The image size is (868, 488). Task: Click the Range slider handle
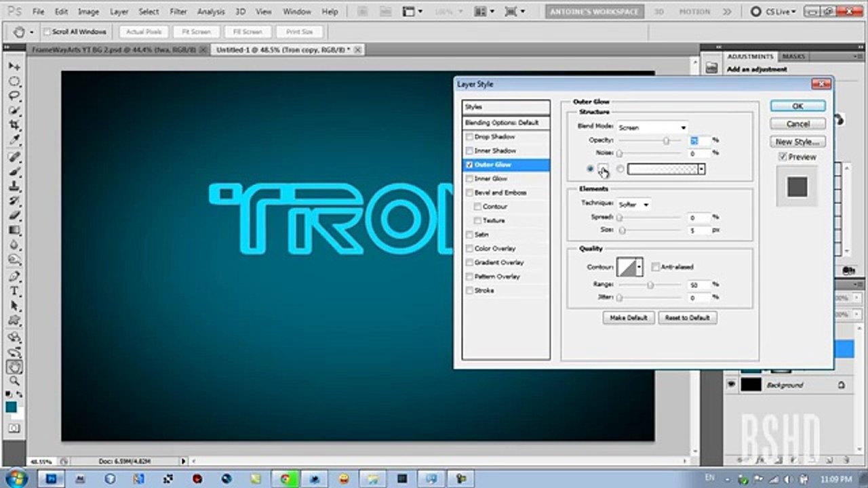click(650, 285)
